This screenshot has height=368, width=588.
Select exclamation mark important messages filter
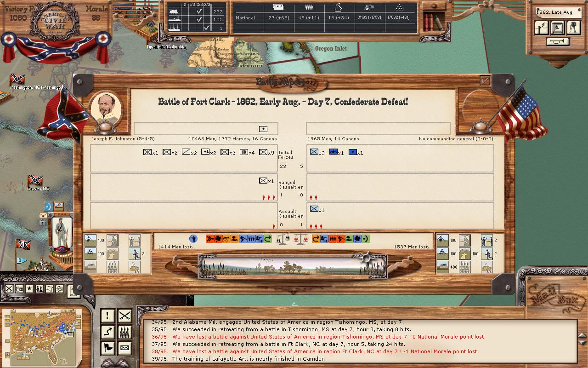click(107, 316)
